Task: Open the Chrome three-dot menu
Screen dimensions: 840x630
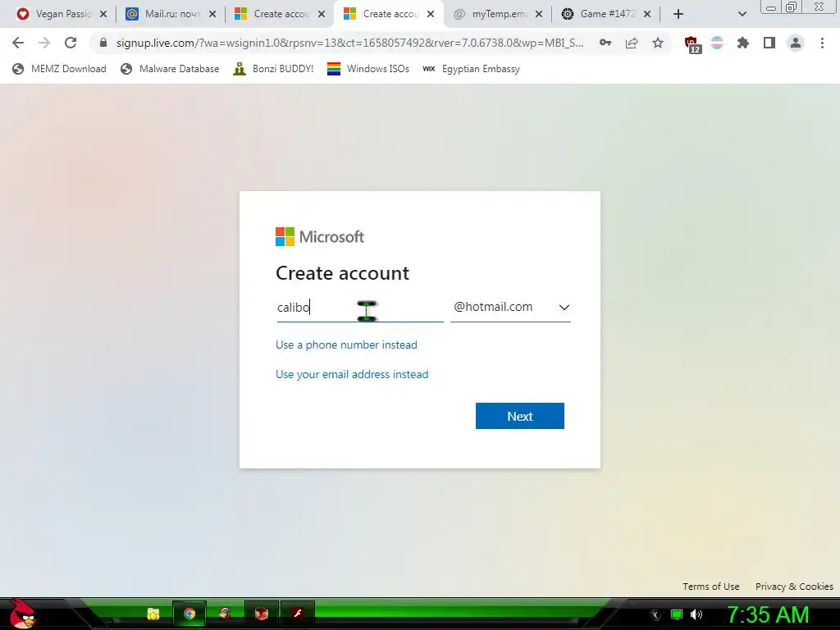Action: click(822, 43)
